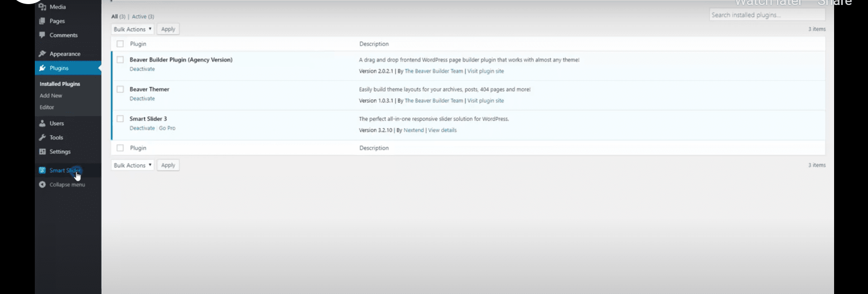Click the Appearance paintbrush icon
Viewport: 868px width, 294px height.
[x=42, y=54]
